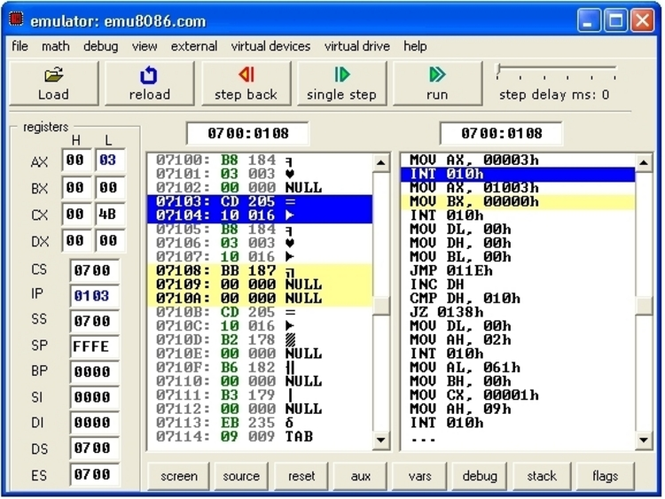
Task: Click the Load folder icon
Action: (x=53, y=75)
